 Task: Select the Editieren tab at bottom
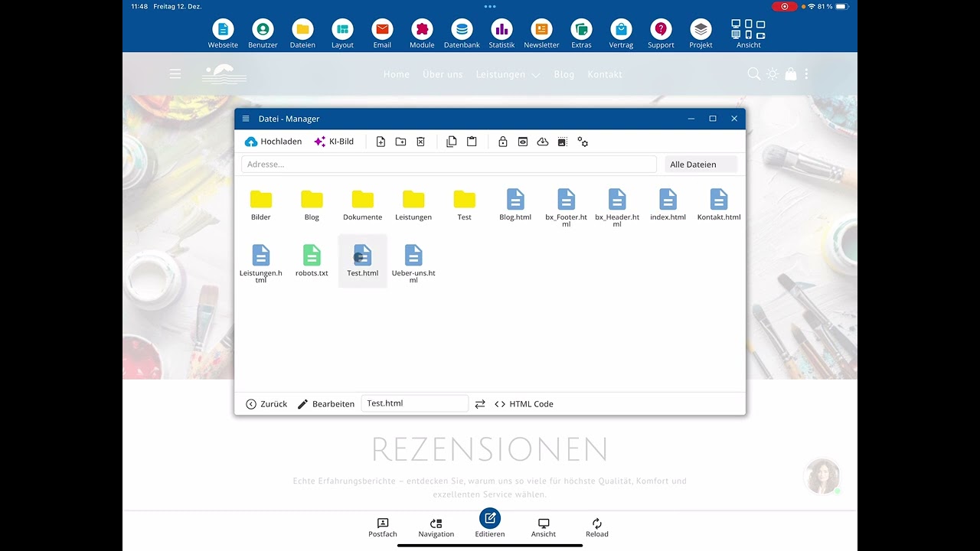pos(490,523)
